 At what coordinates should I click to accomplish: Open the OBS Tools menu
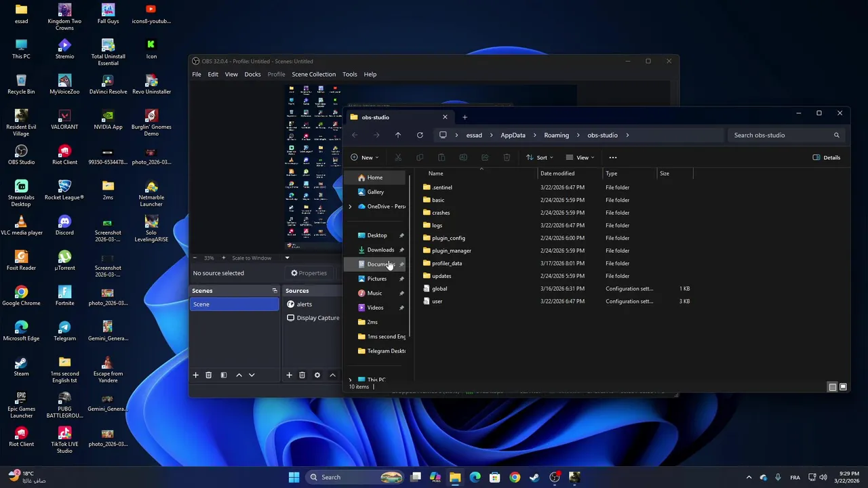tap(349, 75)
